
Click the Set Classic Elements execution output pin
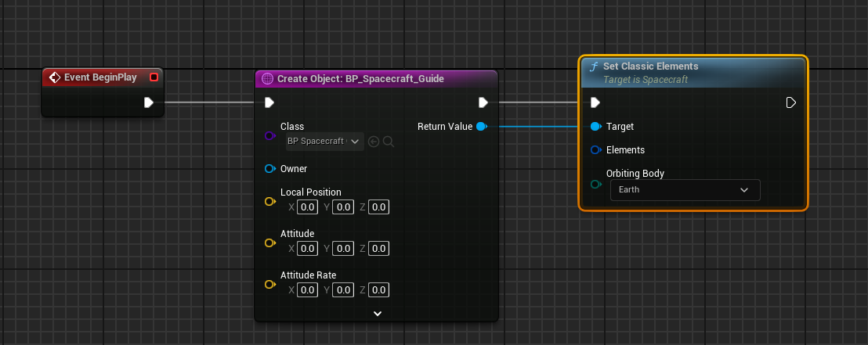point(791,102)
